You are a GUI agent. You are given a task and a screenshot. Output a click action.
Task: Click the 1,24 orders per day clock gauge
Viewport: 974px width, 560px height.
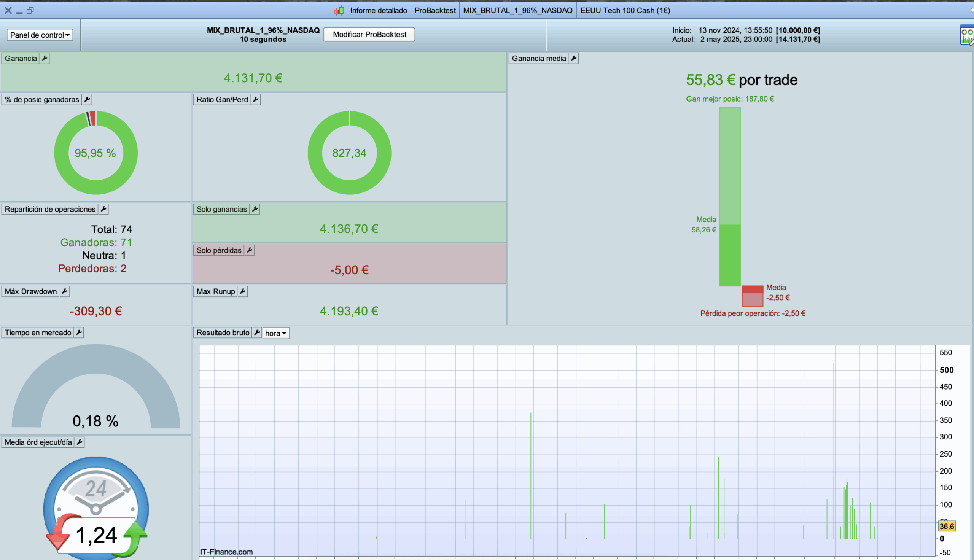point(96,508)
